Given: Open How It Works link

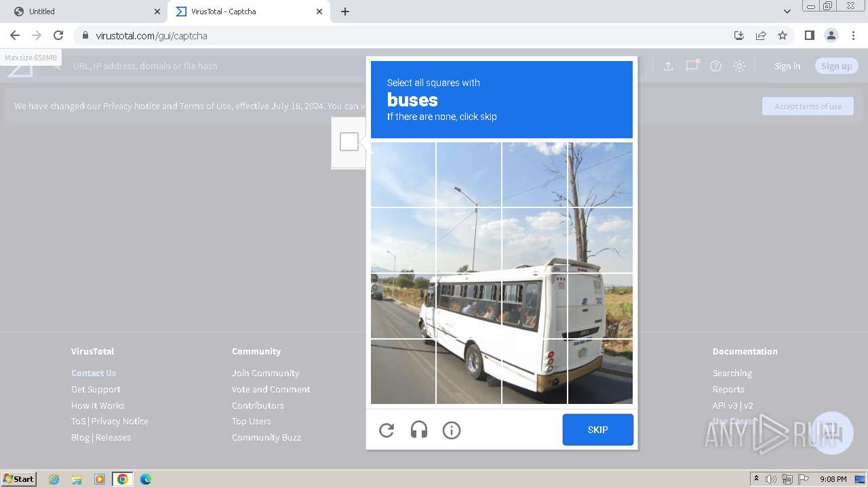Looking at the screenshot, I should coord(98,405).
